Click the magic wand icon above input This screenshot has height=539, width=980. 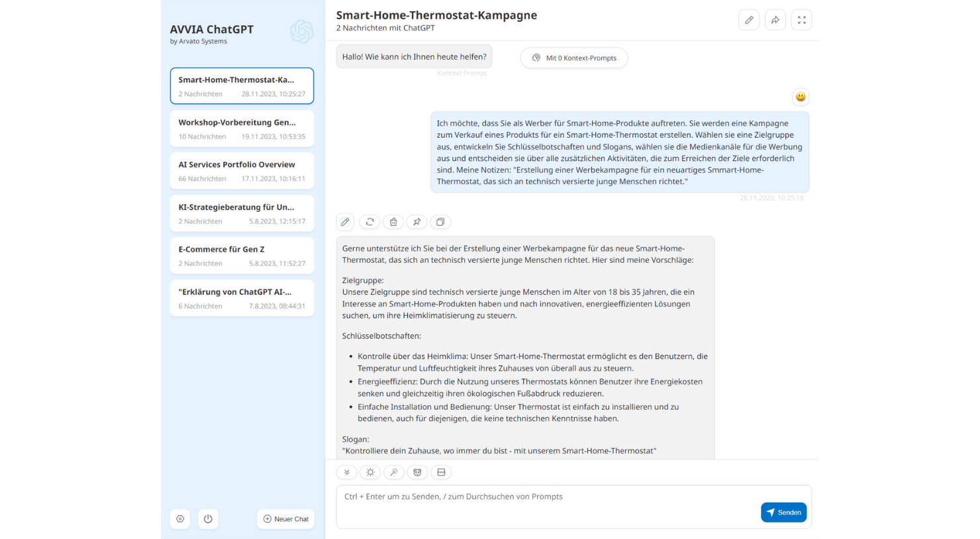click(394, 472)
